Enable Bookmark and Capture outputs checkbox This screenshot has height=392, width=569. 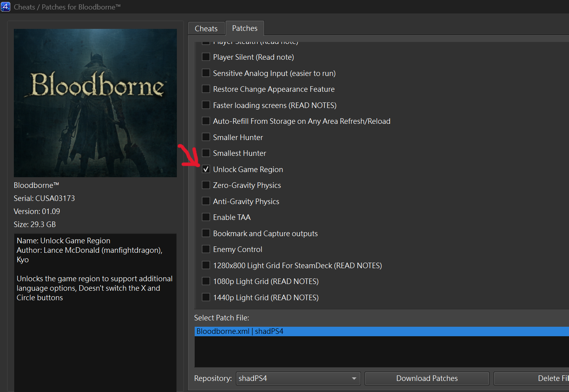coord(206,233)
